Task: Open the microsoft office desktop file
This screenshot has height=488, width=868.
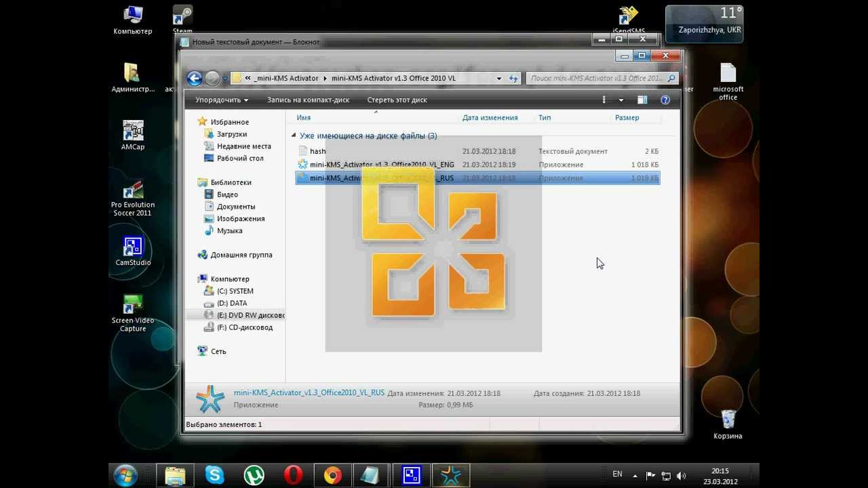Action: pos(728,81)
